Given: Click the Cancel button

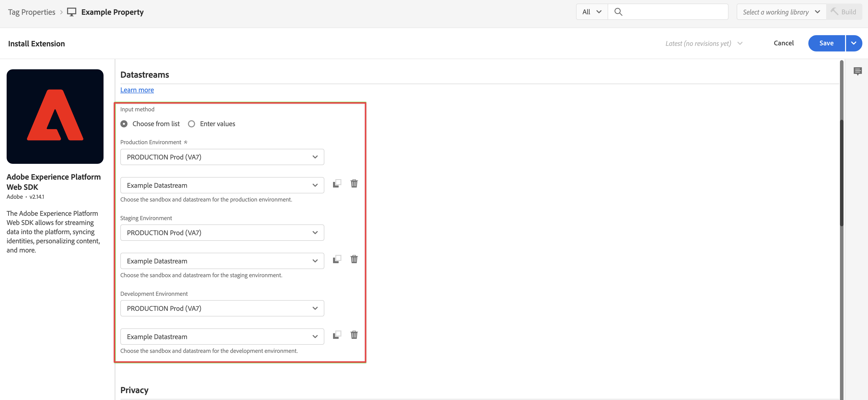Looking at the screenshot, I should click(783, 43).
